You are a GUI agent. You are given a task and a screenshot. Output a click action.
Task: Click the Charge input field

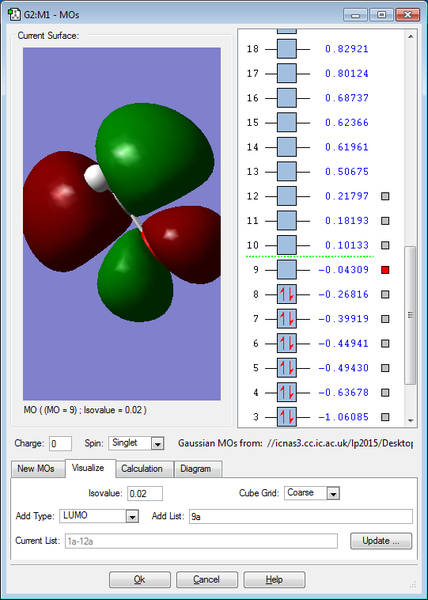[x=60, y=444]
